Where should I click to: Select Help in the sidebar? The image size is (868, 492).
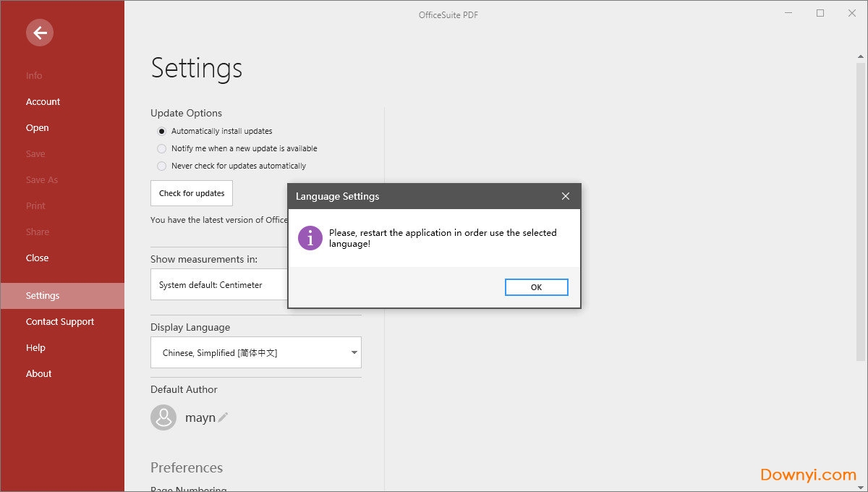[35, 348]
